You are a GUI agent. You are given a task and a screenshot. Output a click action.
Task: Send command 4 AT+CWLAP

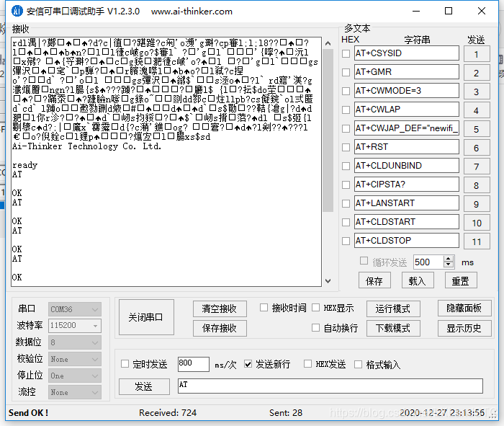click(477, 110)
